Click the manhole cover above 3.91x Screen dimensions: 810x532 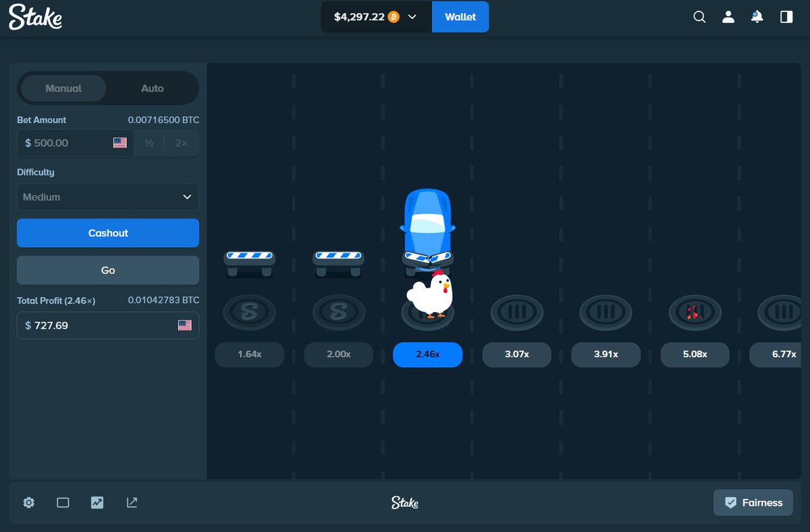point(605,312)
